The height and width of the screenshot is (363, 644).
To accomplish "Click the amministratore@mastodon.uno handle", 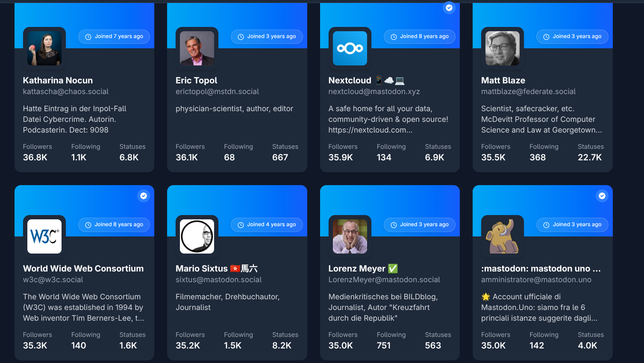I will (536, 280).
